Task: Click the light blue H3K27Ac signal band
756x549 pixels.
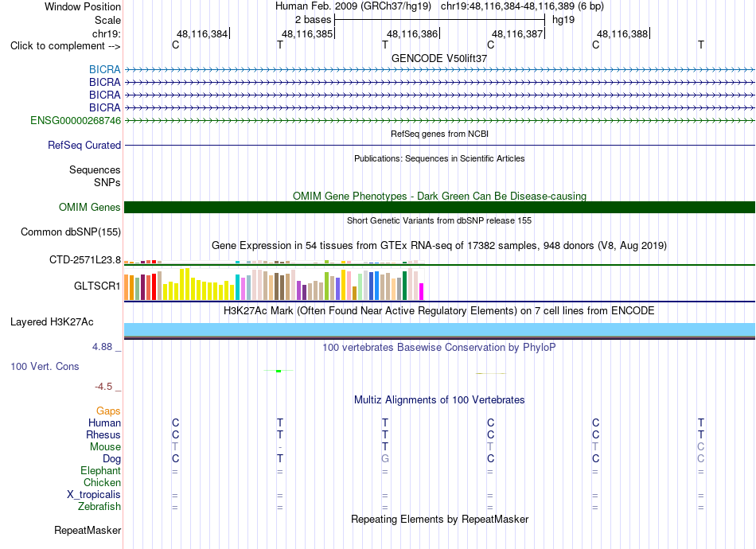Action: 439,329
